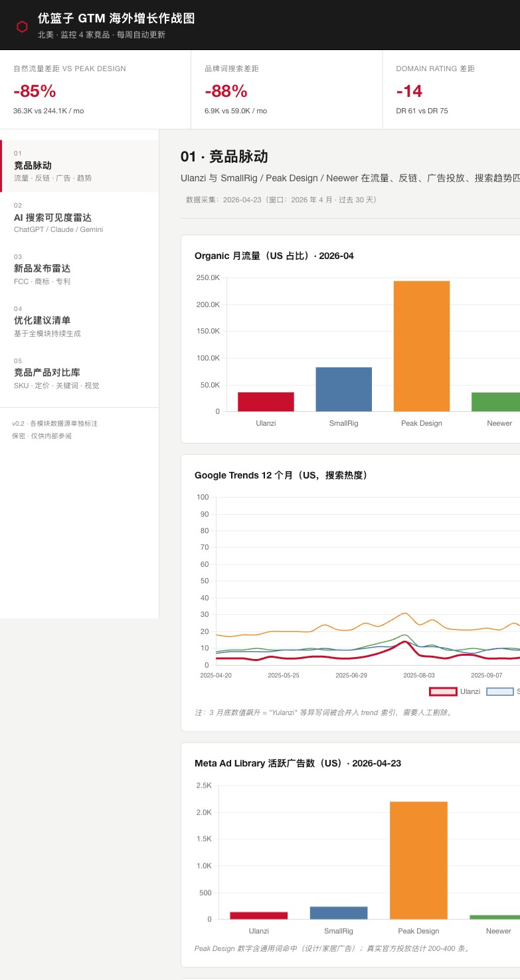
Task: Toggle the light-blue legend swatch beside Ulanzi
Action: pyautogui.click(x=499, y=691)
